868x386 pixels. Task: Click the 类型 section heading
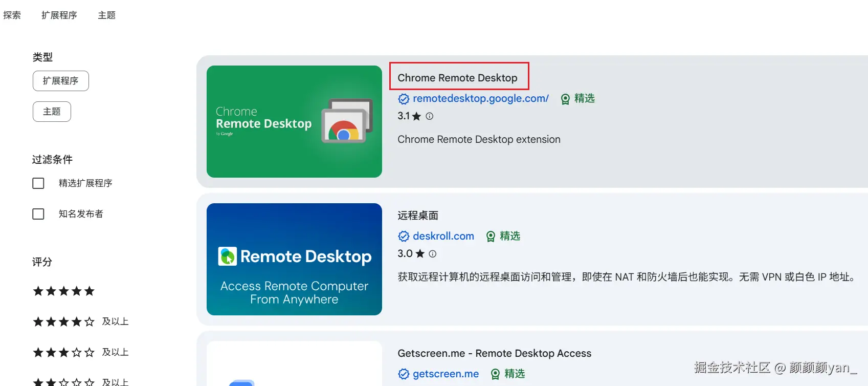point(42,57)
